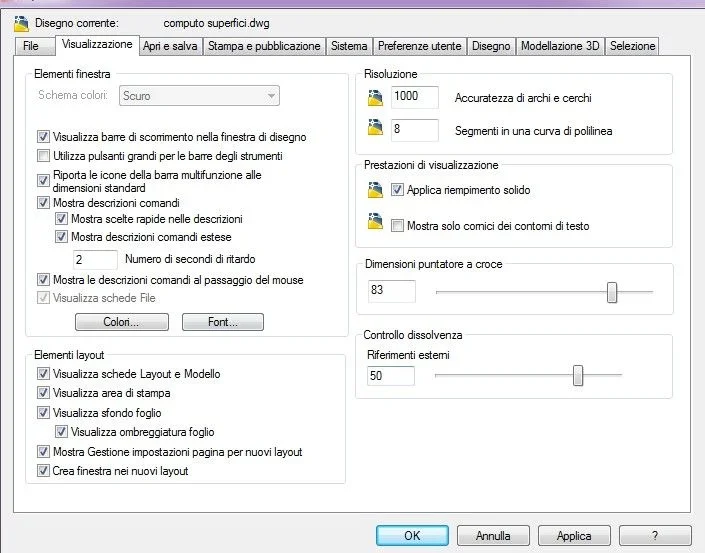Toggle Visualizza schede Layout e Modello

point(43,374)
